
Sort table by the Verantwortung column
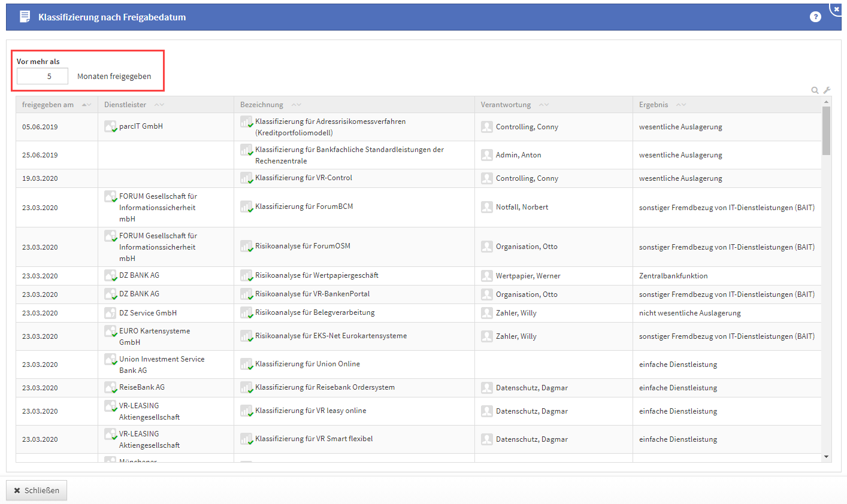click(x=506, y=105)
